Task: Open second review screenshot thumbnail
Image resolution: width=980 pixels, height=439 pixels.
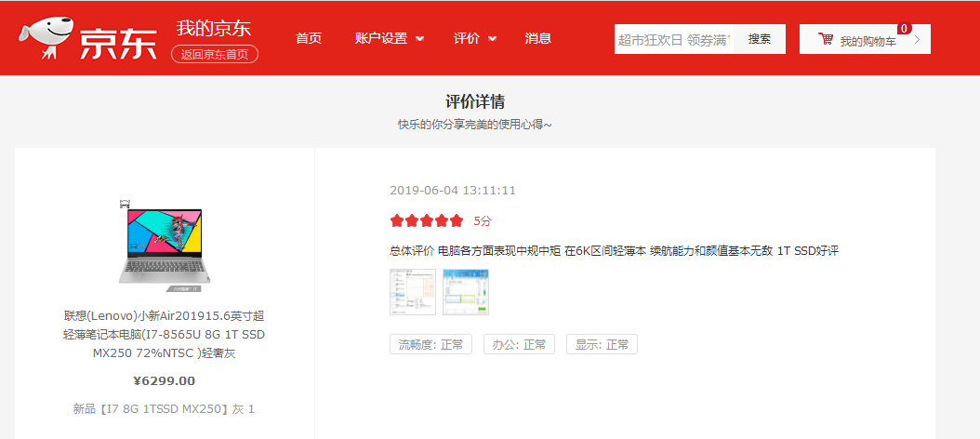Action: pos(466,292)
